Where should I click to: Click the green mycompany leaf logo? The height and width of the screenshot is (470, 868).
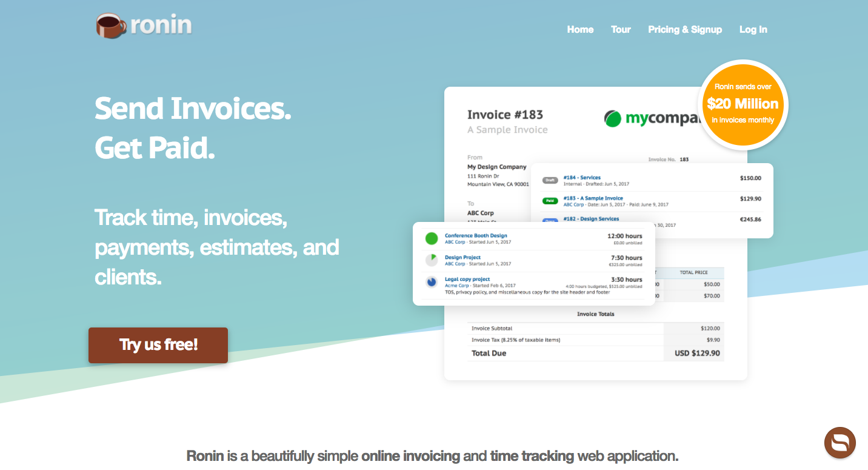613,118
